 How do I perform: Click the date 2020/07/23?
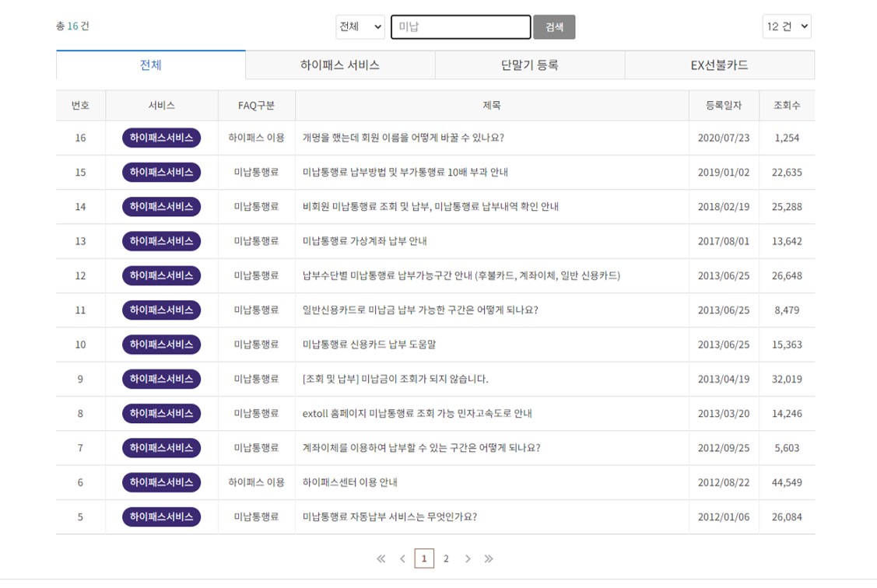point(724,138)
